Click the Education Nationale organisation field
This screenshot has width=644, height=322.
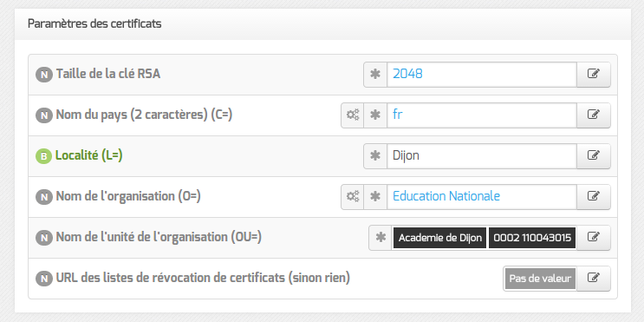482,196
